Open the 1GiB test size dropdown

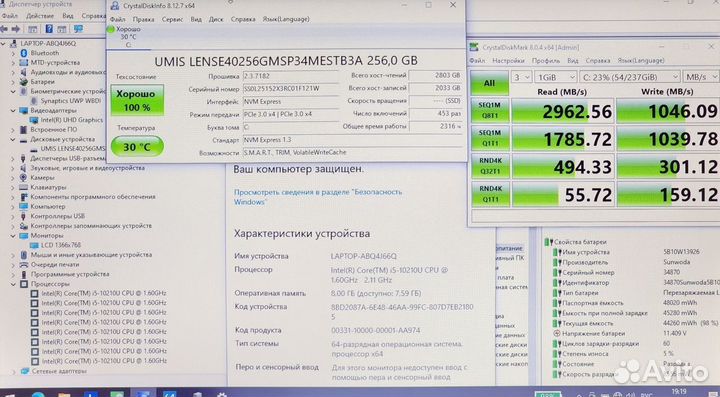pos(556,77)
